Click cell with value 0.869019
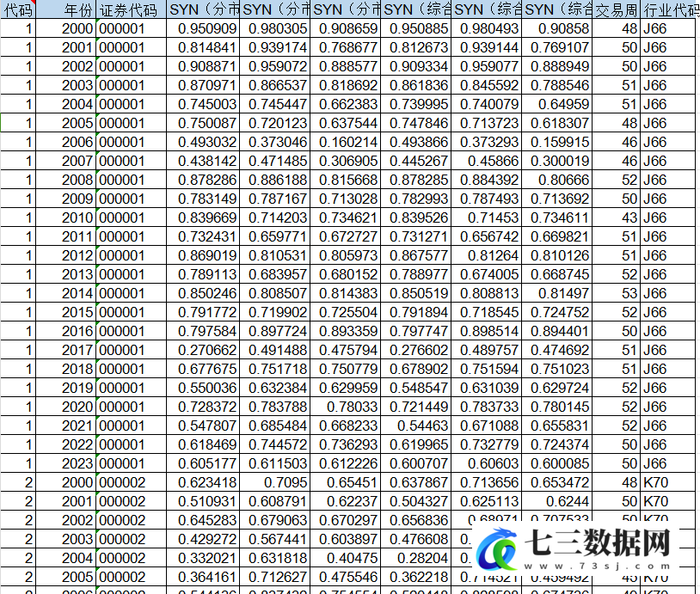Screen dimensions: 700x594 point(203,255)
